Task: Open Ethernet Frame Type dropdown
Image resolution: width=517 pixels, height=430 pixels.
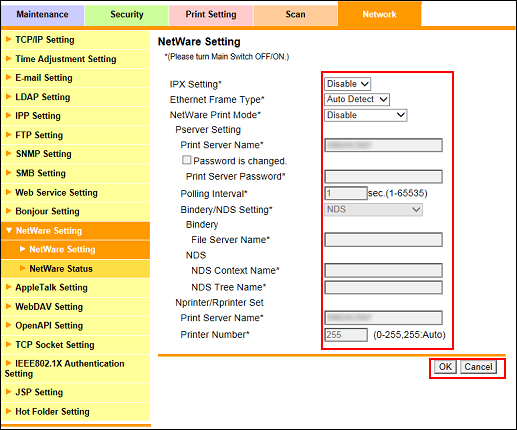Action: [x=357, y=99]
